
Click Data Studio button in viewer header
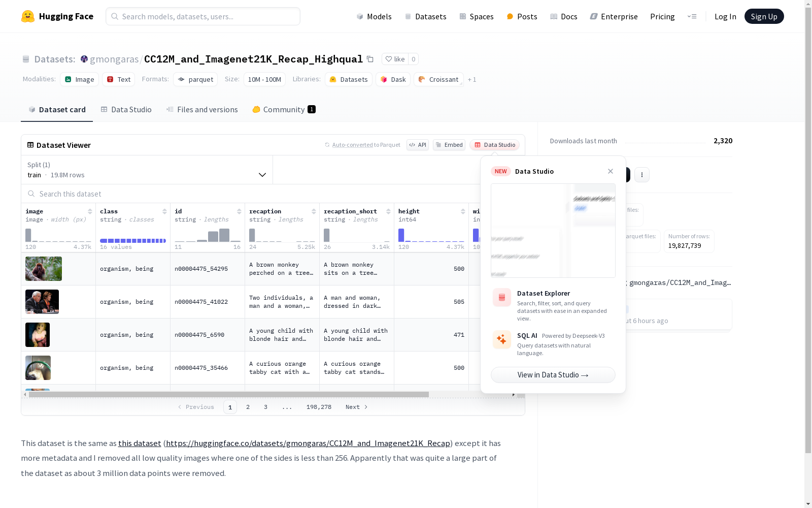(x=495, y=145)
